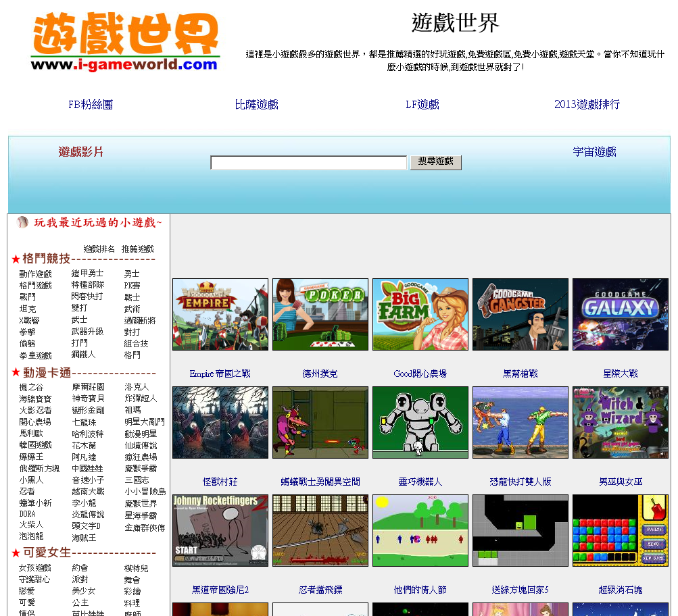The height and width of the screenshot is (616, 678).
Task: Open the 黑幫槍戰 title link
Action: click(520, 374)
